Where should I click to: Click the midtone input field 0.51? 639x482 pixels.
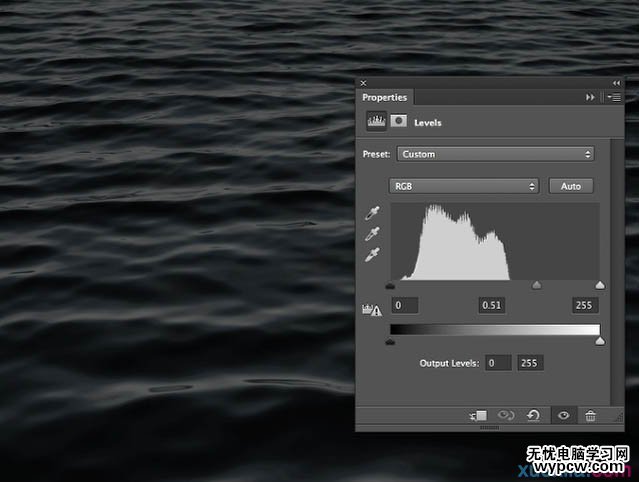(x=491, y=305)
